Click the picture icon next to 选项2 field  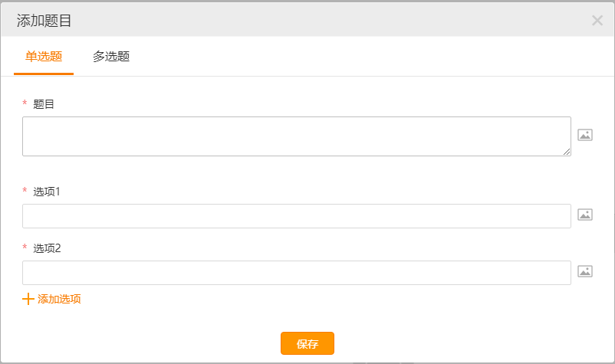coord(585,271)
